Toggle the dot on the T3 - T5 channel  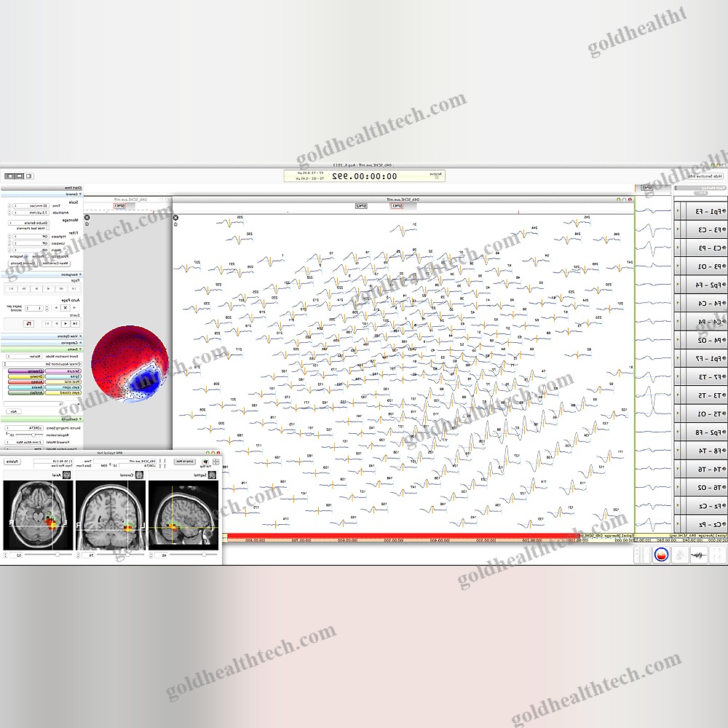pyautogui.click(x=724, y=395)
